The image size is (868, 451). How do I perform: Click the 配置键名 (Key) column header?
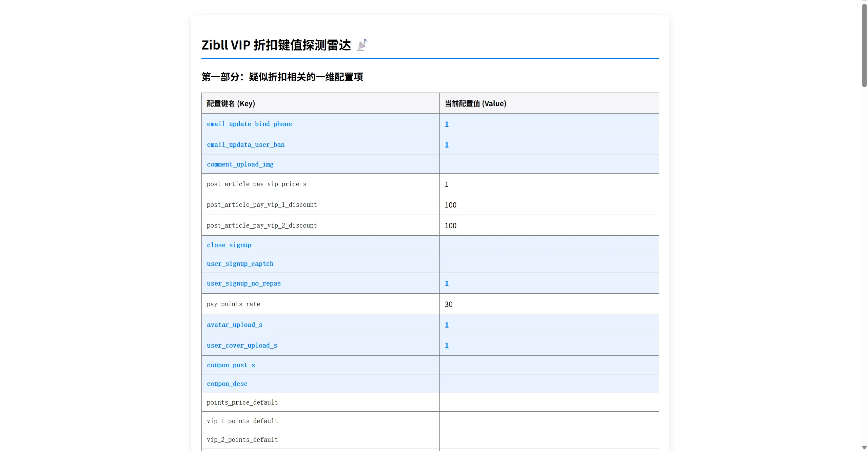231,103
